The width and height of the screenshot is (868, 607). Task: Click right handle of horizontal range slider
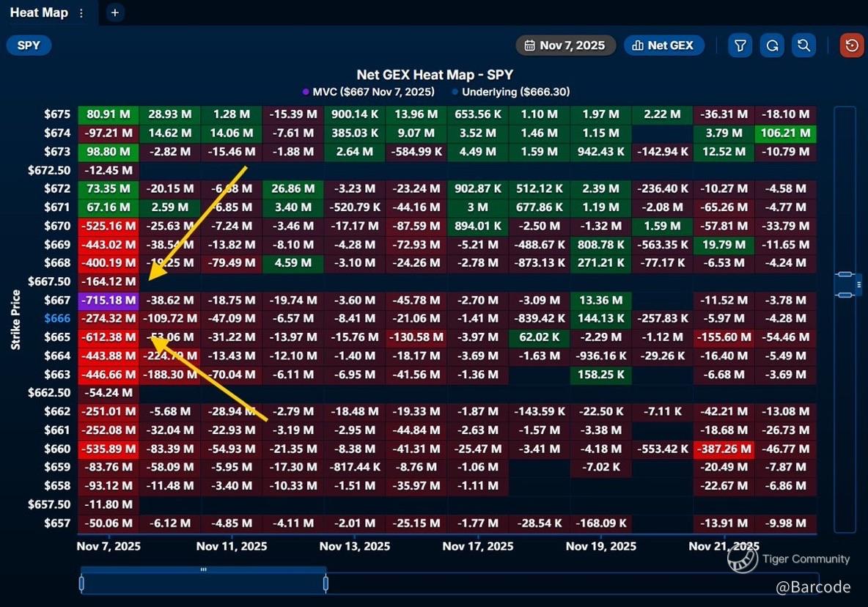tap(325, 584)
